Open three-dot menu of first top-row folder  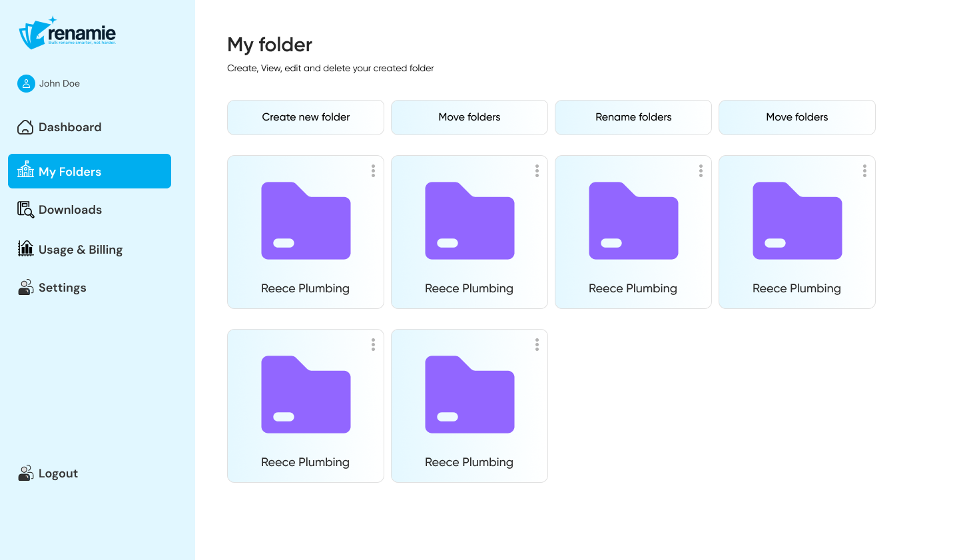[373, 171]
